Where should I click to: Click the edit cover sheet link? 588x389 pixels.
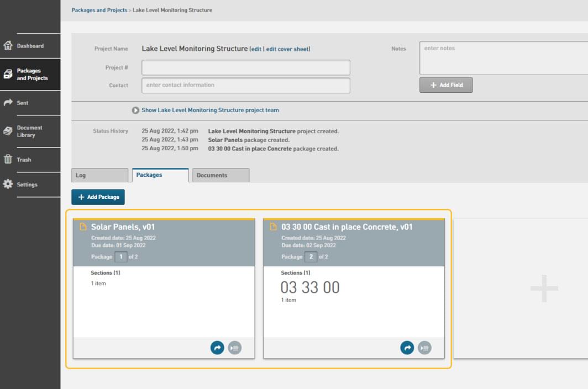[288, 49]
